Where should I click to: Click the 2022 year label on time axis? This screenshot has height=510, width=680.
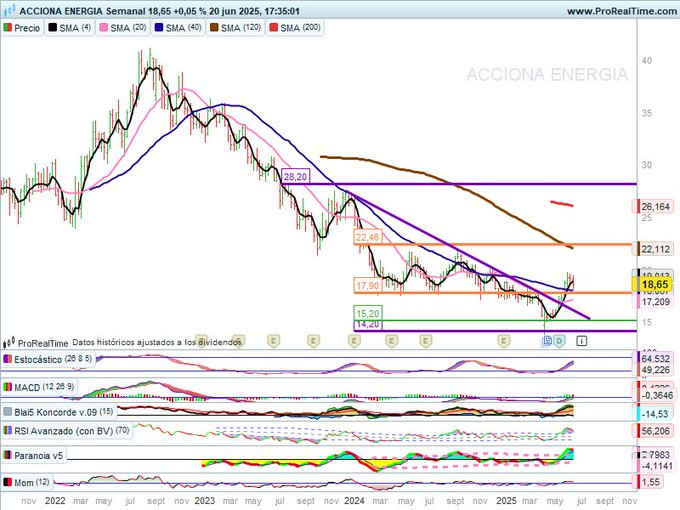tap(55, 501)
